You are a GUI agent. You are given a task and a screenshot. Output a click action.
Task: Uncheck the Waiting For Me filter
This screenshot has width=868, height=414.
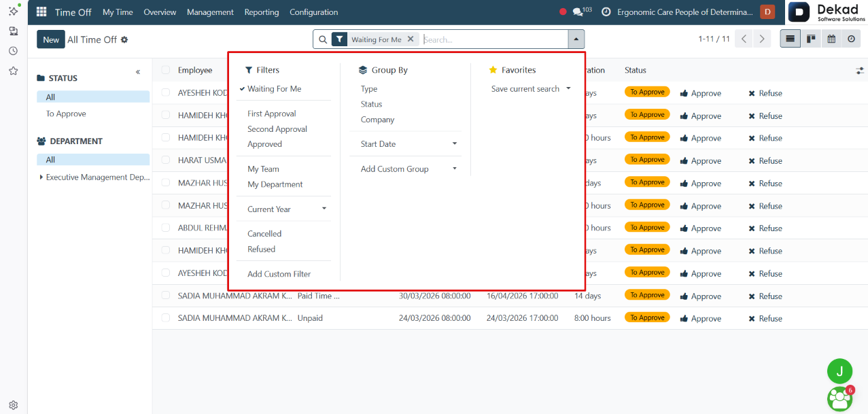tap(274, 89)
